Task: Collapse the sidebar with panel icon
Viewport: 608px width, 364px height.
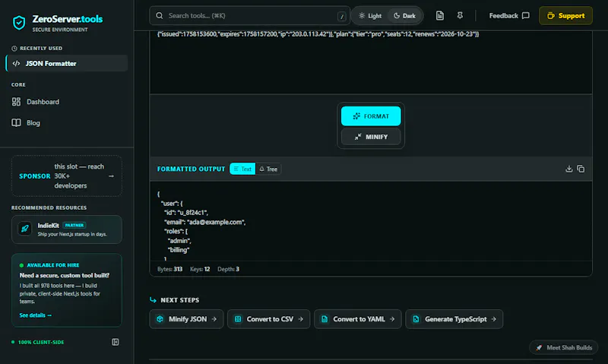Action: [116, 342]
